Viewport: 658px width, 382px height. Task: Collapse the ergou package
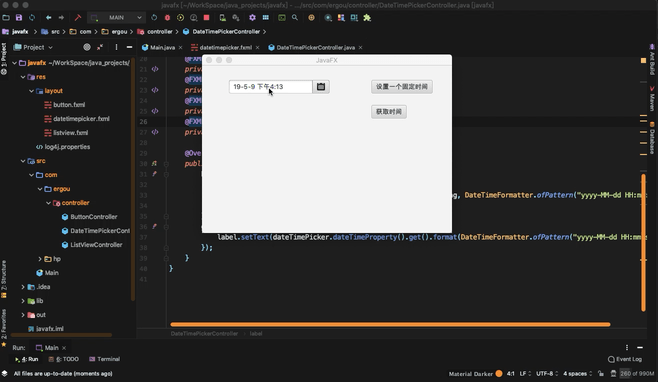point(39,189)
